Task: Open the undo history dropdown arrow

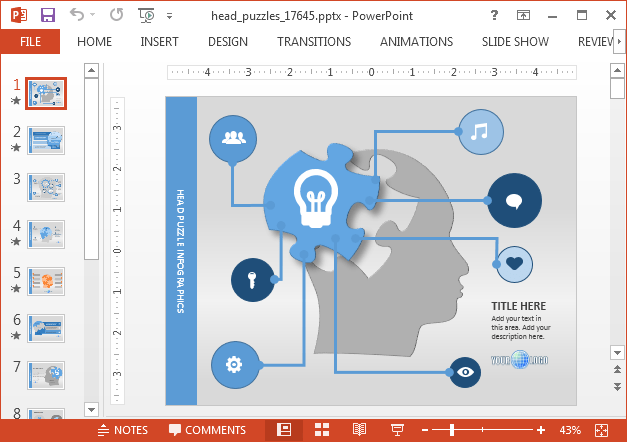Action: 93,15
